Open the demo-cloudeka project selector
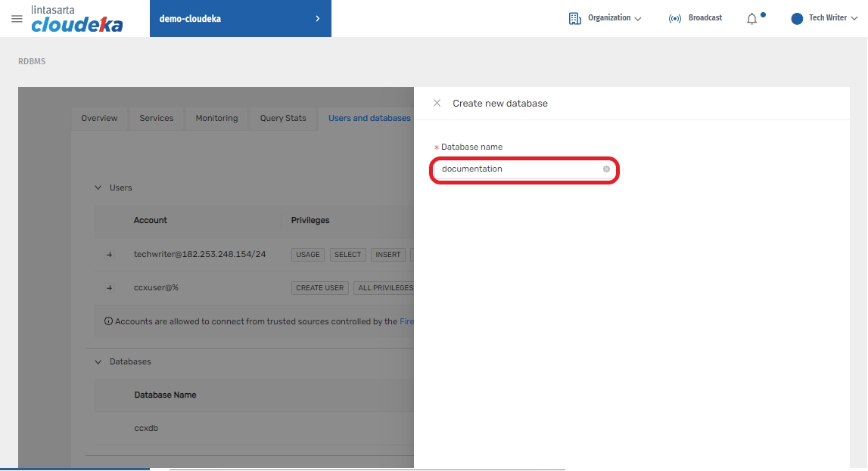The height and width of the screenshot is (471, 868). (x=240, y=19)
